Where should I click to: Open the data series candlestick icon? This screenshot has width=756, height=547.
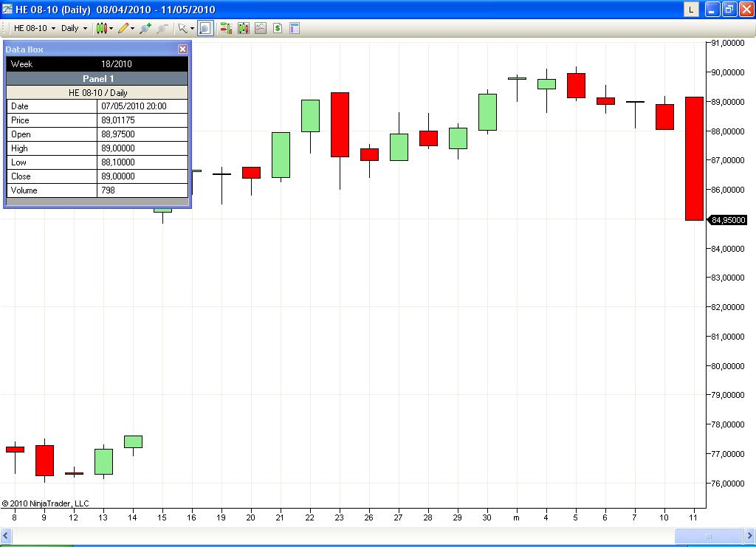click(x=244, y=29)
